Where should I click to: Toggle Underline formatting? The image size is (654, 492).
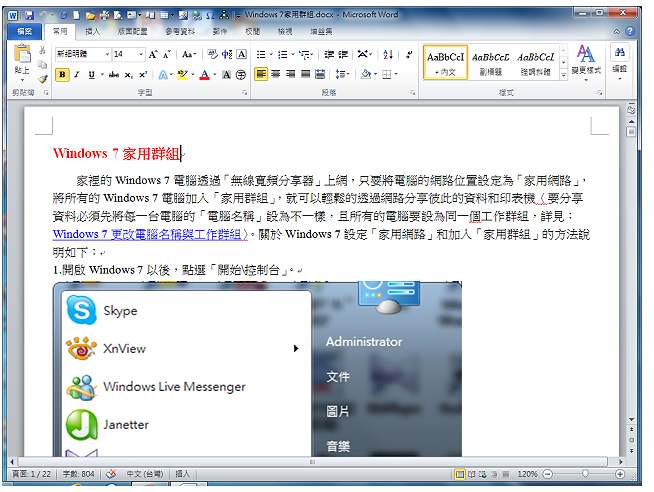(91, 75)
